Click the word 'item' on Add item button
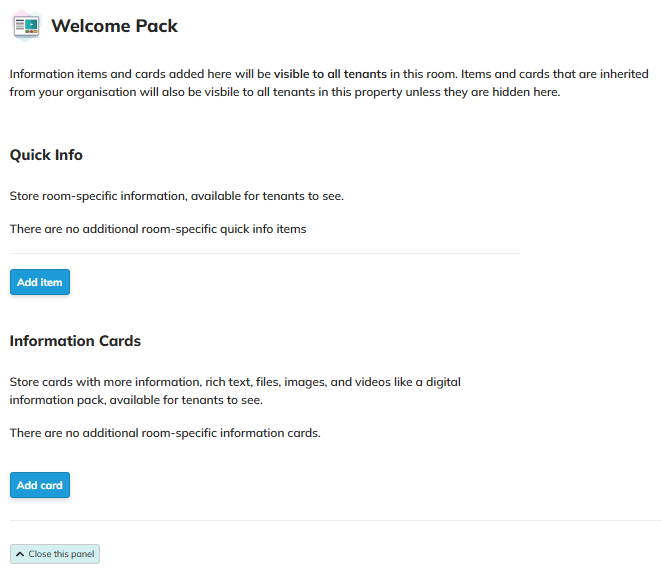This screenshot has width=662, height=571. (x=51, y=283)
